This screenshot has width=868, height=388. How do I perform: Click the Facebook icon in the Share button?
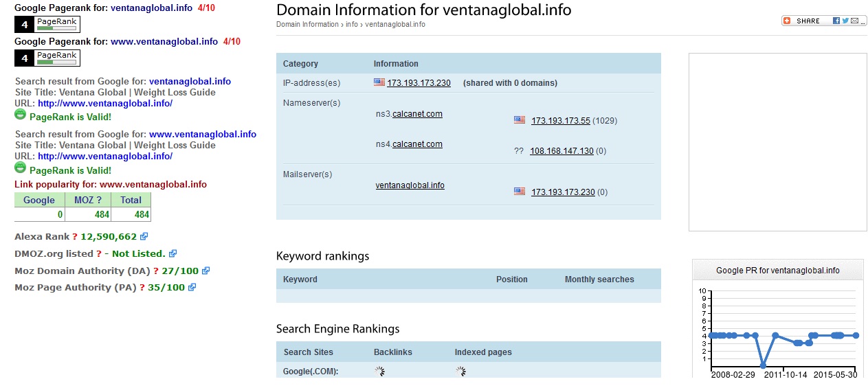point(836,21)
